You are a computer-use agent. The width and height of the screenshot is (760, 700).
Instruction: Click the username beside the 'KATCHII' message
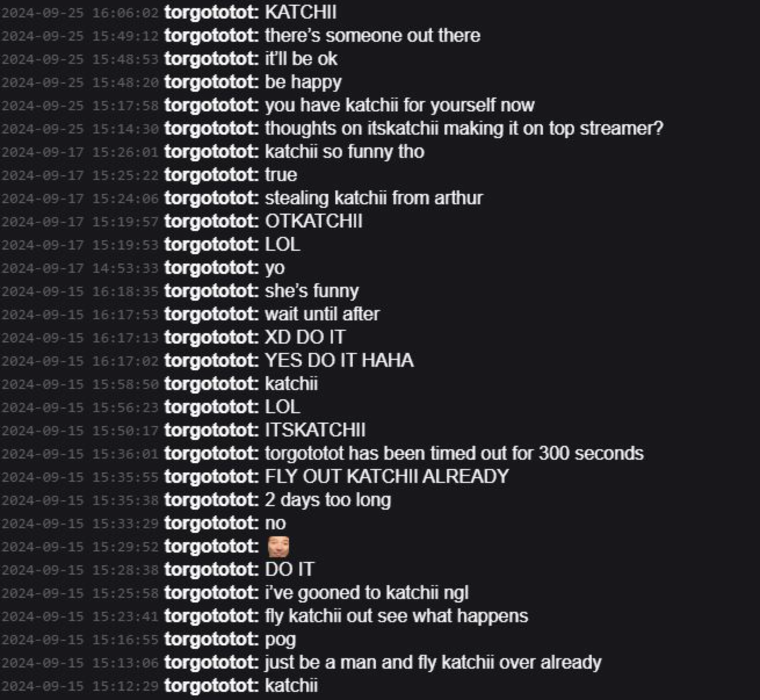(x=212, y=12)
